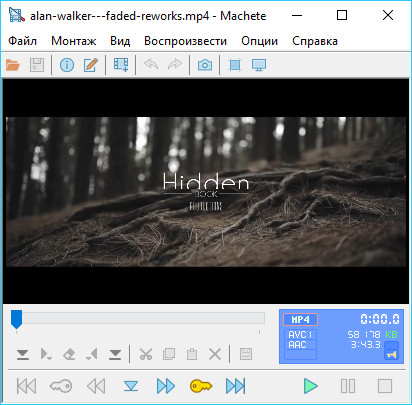Screen dimensions: 412x405
Task: Click the pause button
Action: click(x=348, y=386)
